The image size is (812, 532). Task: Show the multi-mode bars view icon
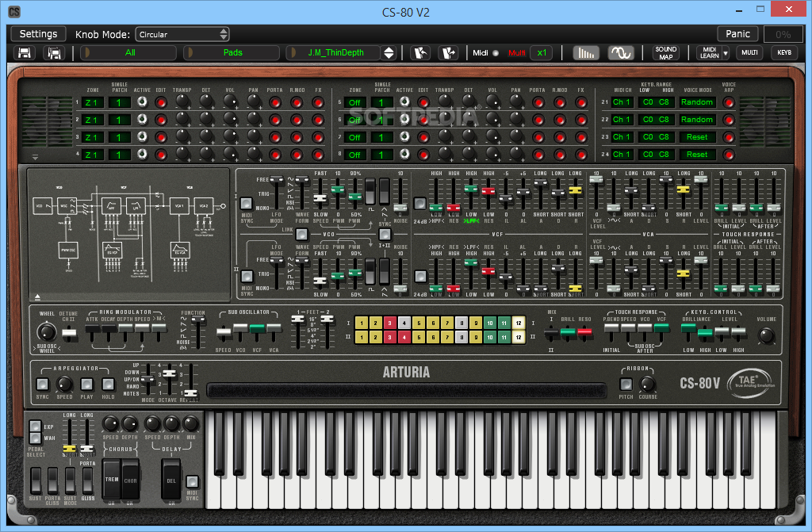coord(586,53)
